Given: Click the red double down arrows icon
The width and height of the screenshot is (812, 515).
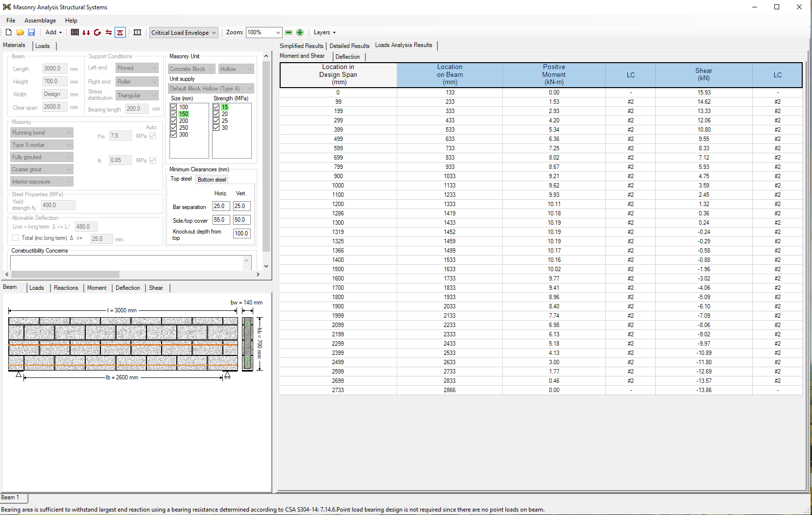Looking at the screenshot, I should [x=86, y=32].
